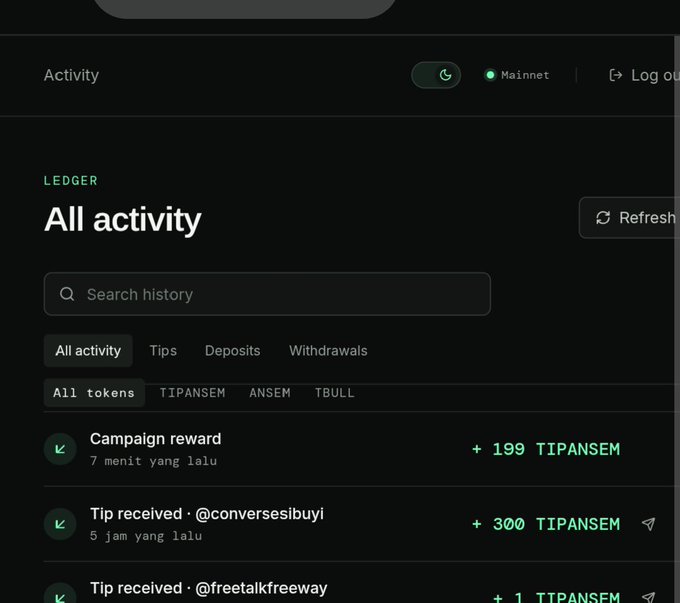Click the Refresh button
The image size is (680, 603).
629,218
